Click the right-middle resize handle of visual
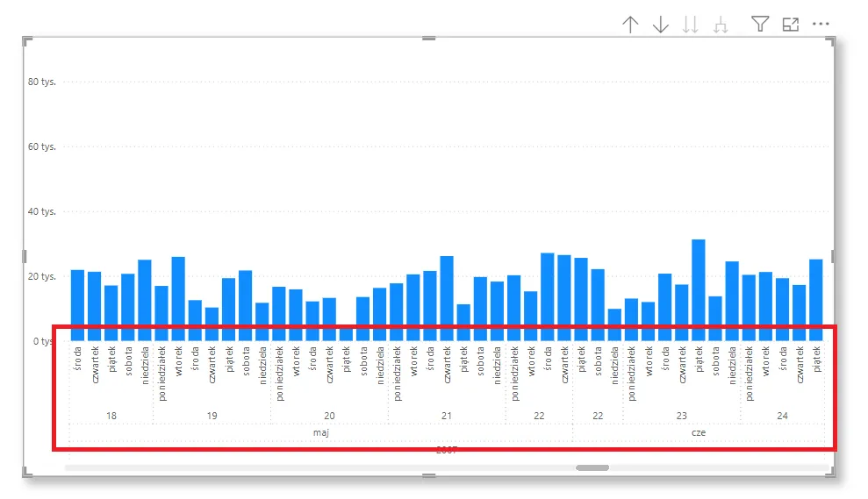 832,256
